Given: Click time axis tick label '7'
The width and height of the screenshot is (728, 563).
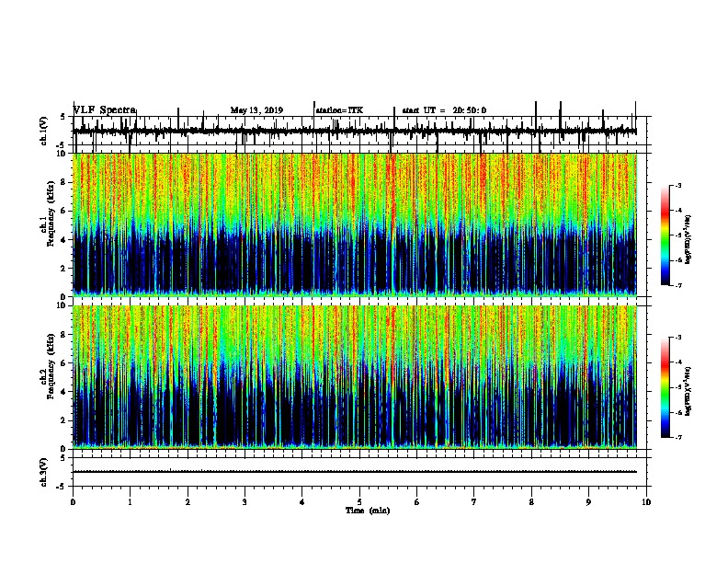Looking at the screenshot, I should (474, 502).
